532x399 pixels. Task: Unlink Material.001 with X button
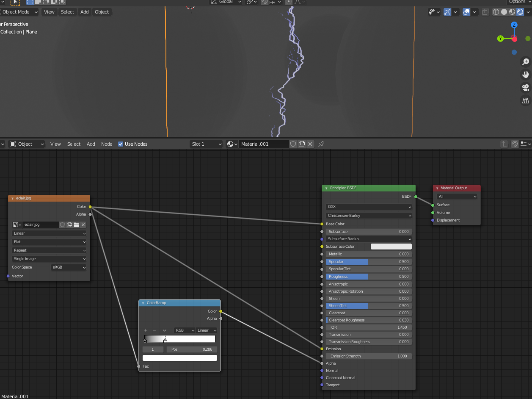310,144
